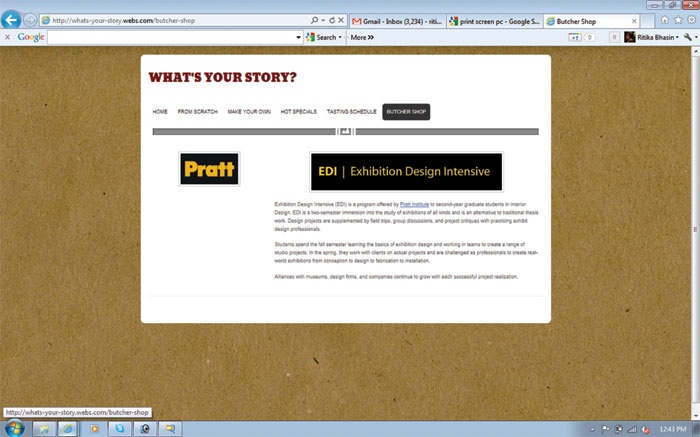The width and height of the screenshot is (700, 437).
Task: Open the browser Tools gear icon
Action: [692, 20]
